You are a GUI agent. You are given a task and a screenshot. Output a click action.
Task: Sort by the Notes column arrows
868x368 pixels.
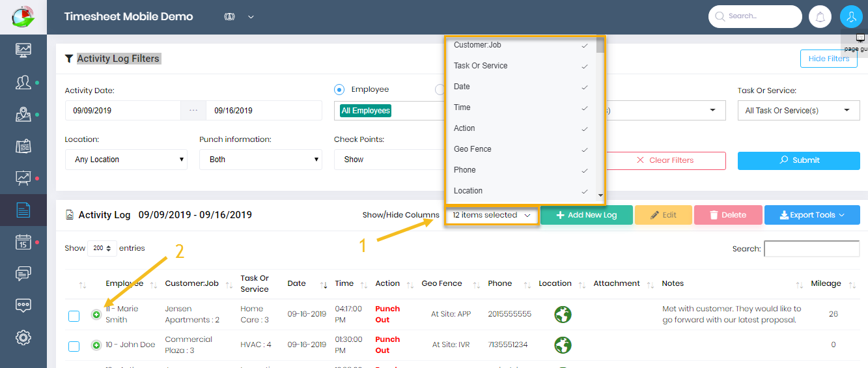pos(799,285)
